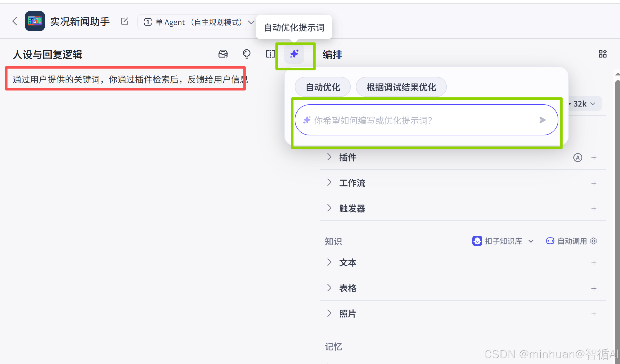The width and height of the screenshot is (620, 364).
Task: Click the edit icon next to 实况新闻助手
Action: 125,21
